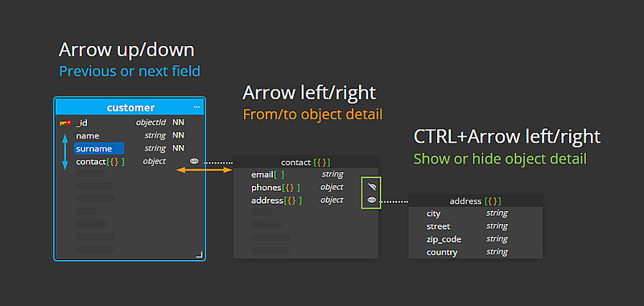Select the address{} field in contact

(x=276, y=201)
